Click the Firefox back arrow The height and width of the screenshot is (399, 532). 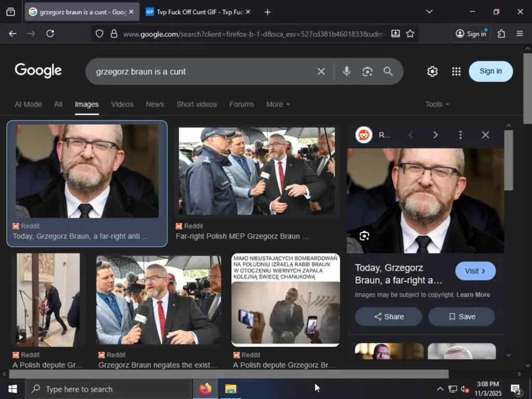pyautogui.click(x=12, y=34)
